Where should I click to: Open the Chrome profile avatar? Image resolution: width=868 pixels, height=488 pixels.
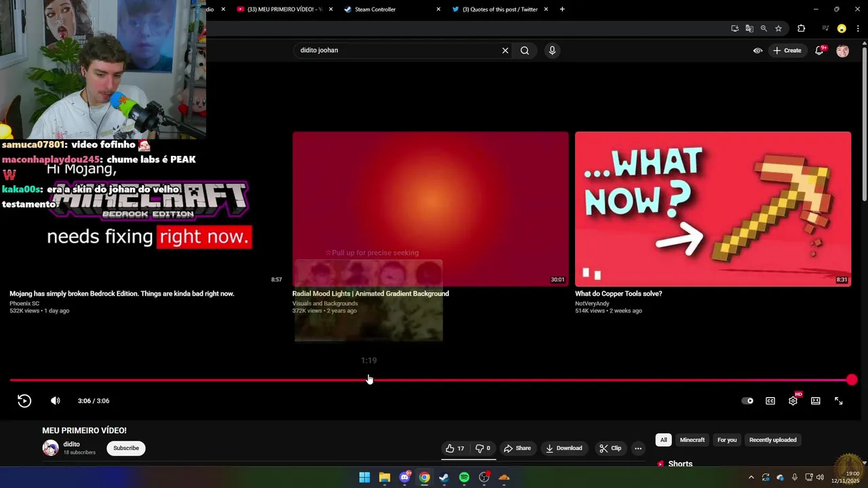pyautogui.click(x=842, y=28)
